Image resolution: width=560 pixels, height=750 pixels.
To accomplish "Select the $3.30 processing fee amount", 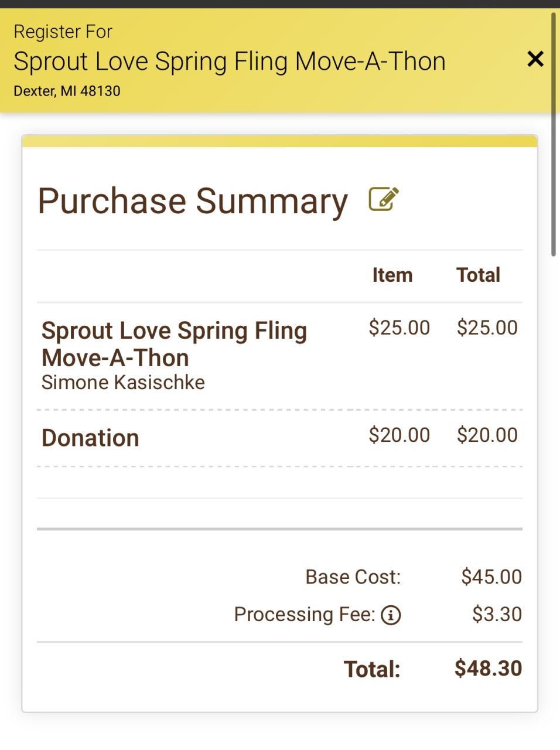I will pos(497,614).
